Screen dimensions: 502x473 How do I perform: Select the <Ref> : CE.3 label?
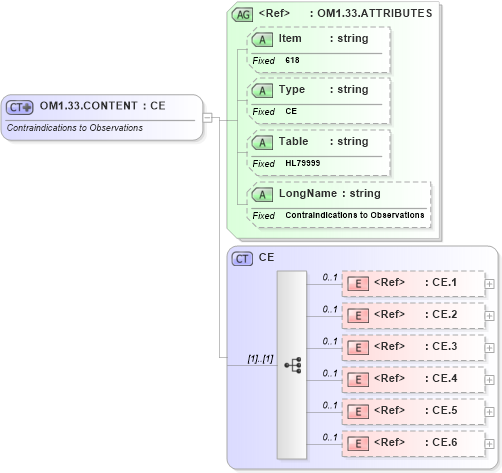point(415,346)
